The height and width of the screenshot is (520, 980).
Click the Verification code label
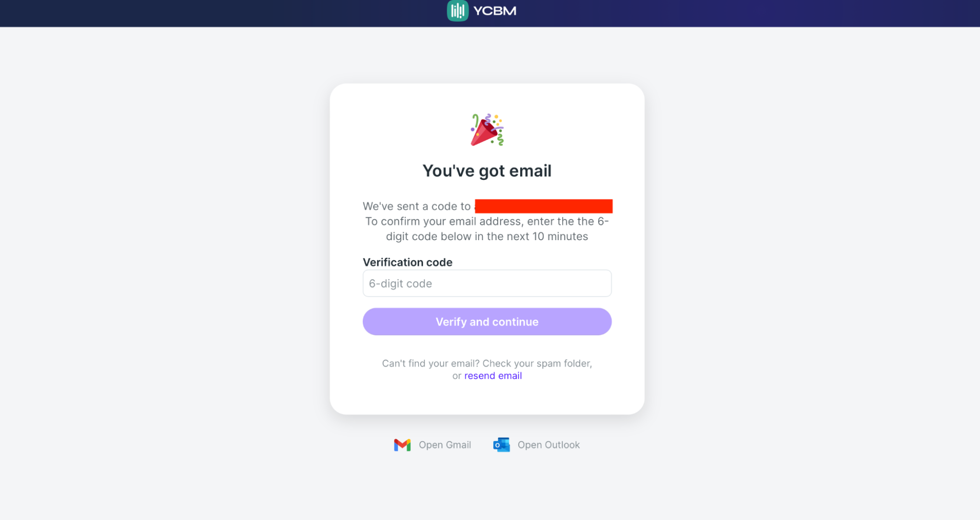coord(407,262)
